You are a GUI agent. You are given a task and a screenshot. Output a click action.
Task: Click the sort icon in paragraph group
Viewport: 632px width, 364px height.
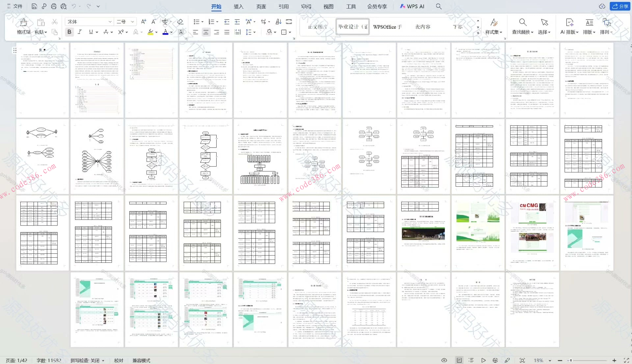click(278, 22)
